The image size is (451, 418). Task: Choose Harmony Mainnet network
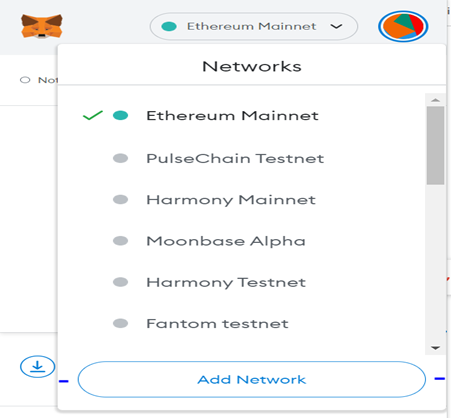pos(231,200)
